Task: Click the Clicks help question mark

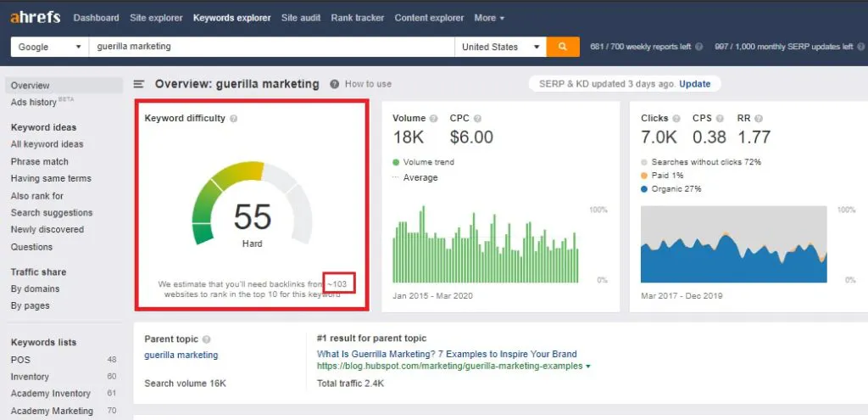Action: [676, 119]
